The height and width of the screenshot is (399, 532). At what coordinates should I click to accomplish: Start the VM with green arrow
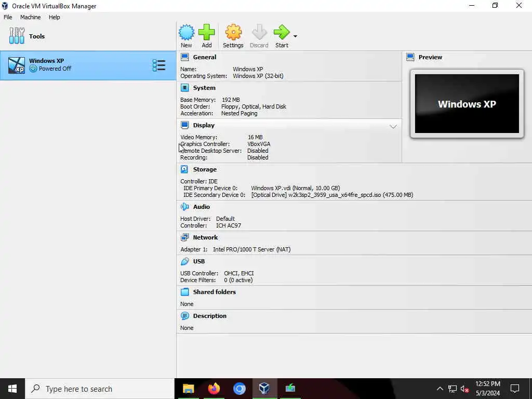tap(282, 32)
